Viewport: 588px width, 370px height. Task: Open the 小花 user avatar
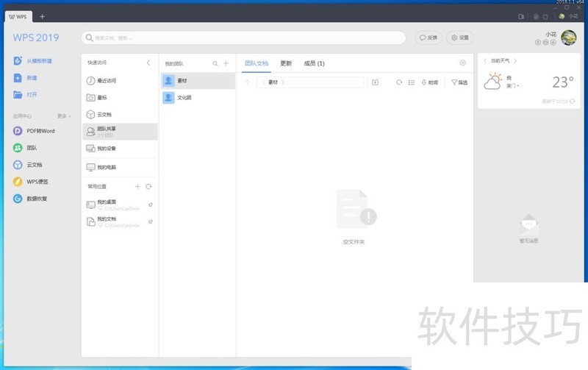(568, 38)
